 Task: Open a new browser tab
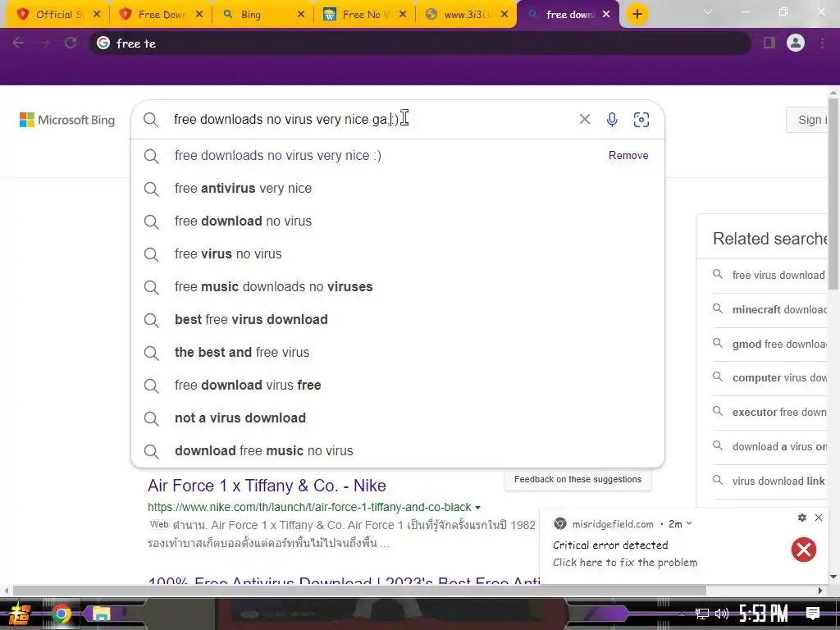click(x=637, y=14)
